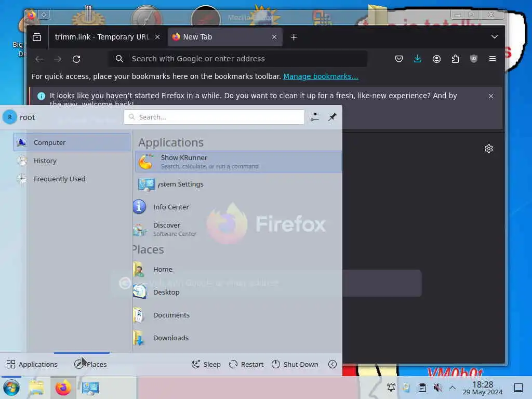The height and width of the screenshot is (399, 532).
Task: Open uBlock shield extension icon
Action: point(474,59)
